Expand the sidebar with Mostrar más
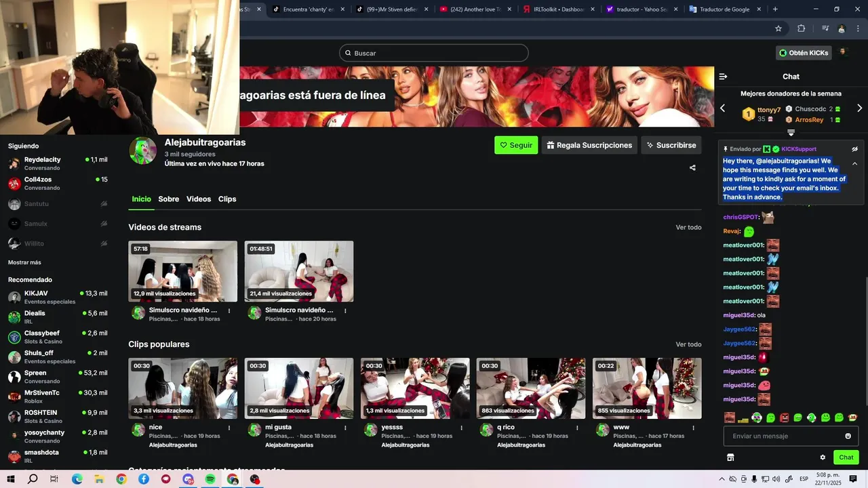The width and height of the screenshot is (868, 488). [x=24, y=262]
